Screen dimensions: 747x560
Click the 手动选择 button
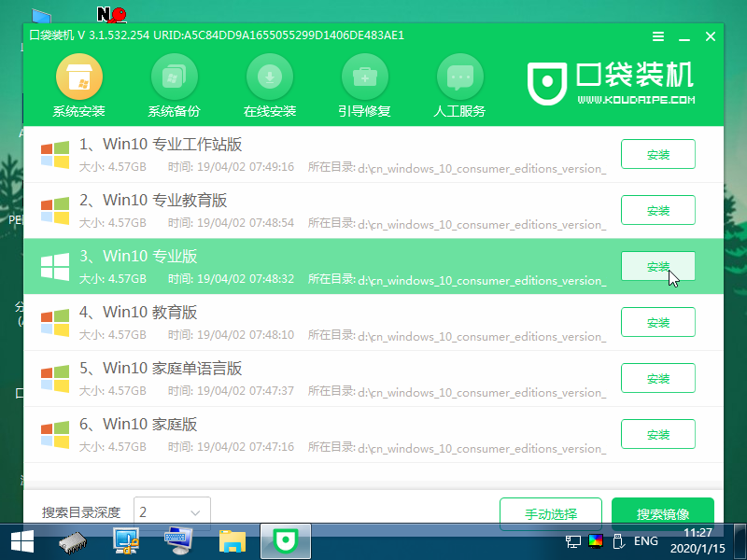point(551,511)
